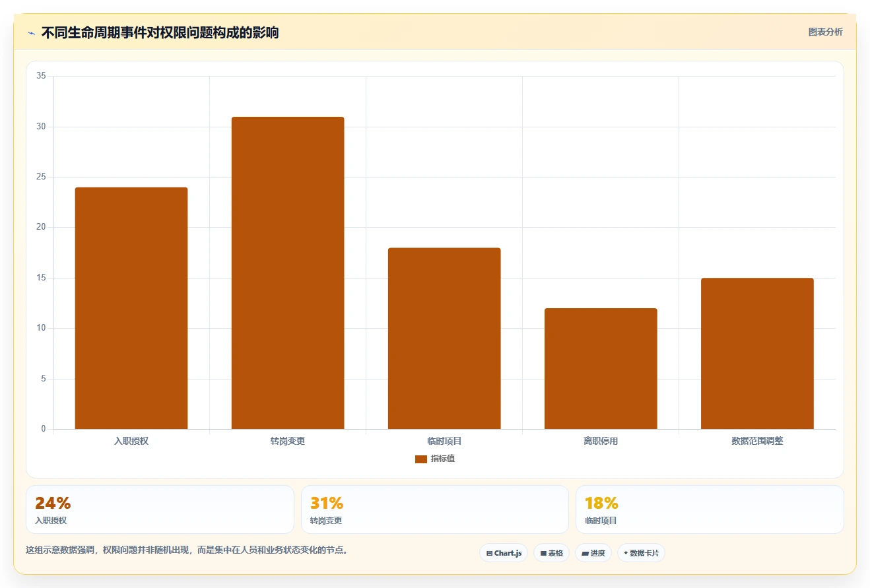This screenshot has height=588, width=870.
Task: Click the 图表分析 label in the header
Action: click(825, 32)
